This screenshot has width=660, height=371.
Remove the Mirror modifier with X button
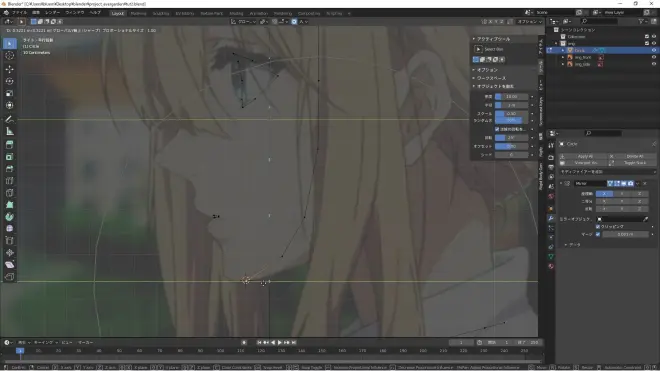[645, 184]
